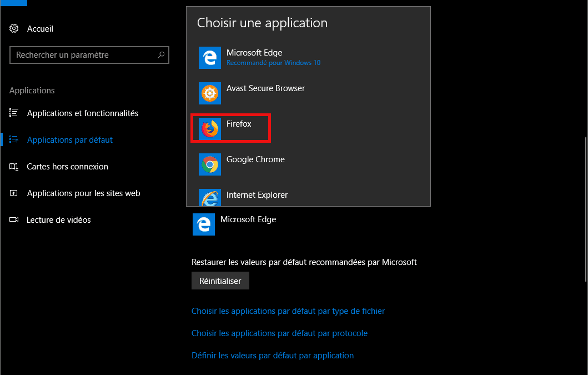Open Applications pour les sites web

(83, 193)
